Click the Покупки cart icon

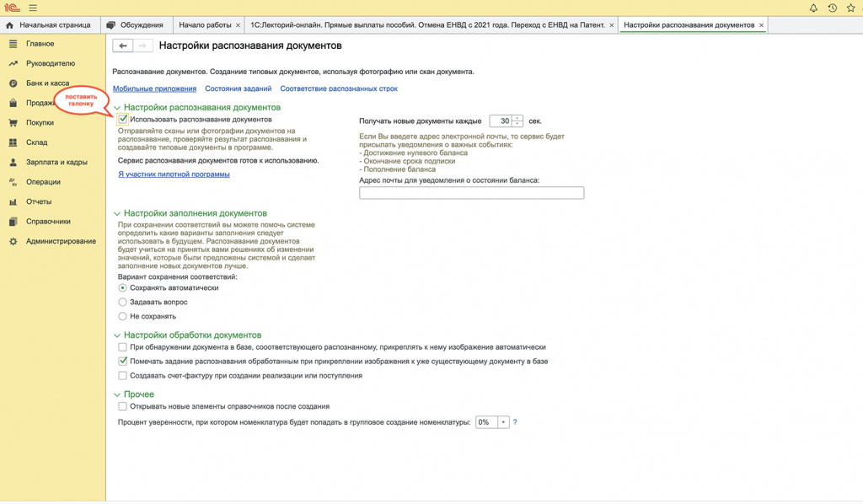[13, 123]
